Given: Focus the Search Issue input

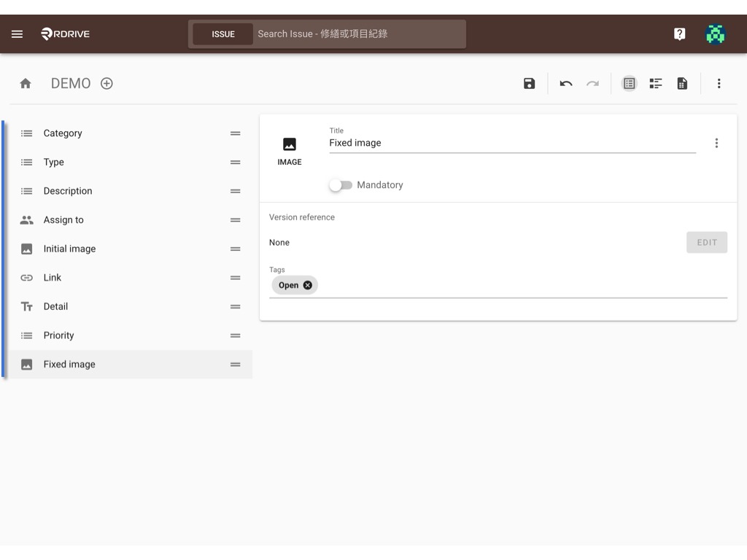Looking at the screenshot, I should pyautogui.click(x=360, y=34).
